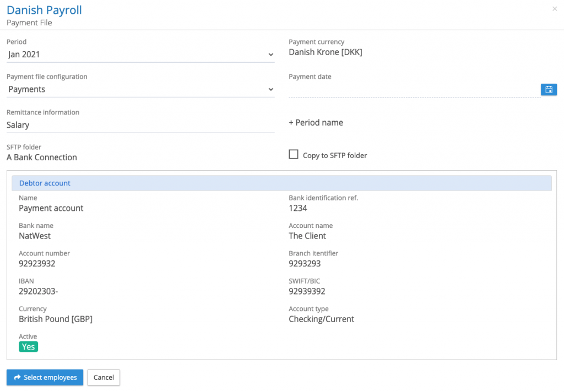The height and width of the screenshot is (392, 564).
Task: Click the Danish Payroll title
Action: 44,10
